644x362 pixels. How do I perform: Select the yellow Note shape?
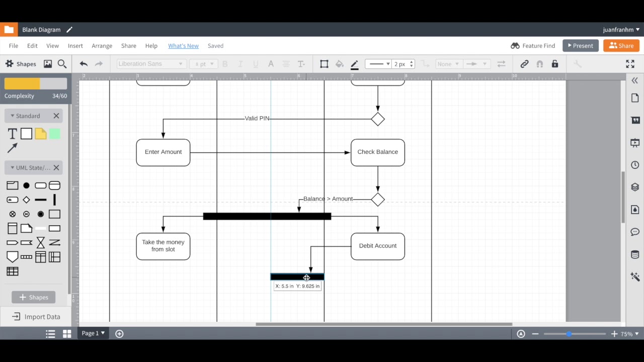tap(40, 134)
